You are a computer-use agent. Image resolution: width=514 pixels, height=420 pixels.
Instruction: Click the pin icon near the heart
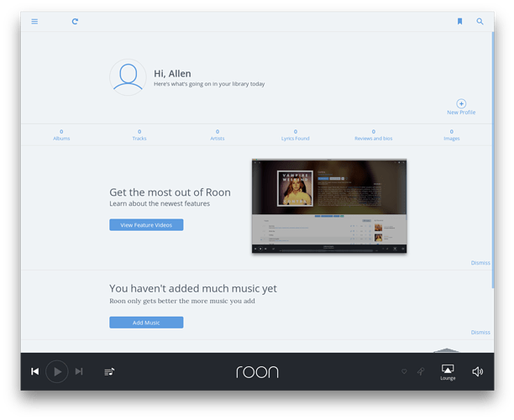pyautogui.click(x=421, y=371)
